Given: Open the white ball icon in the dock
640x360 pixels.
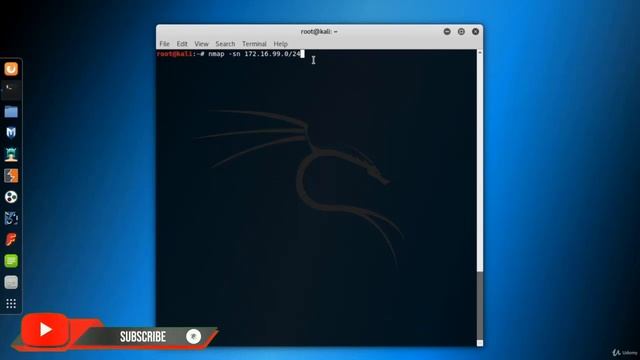Looking at the screenshot, I should [11, 197].
